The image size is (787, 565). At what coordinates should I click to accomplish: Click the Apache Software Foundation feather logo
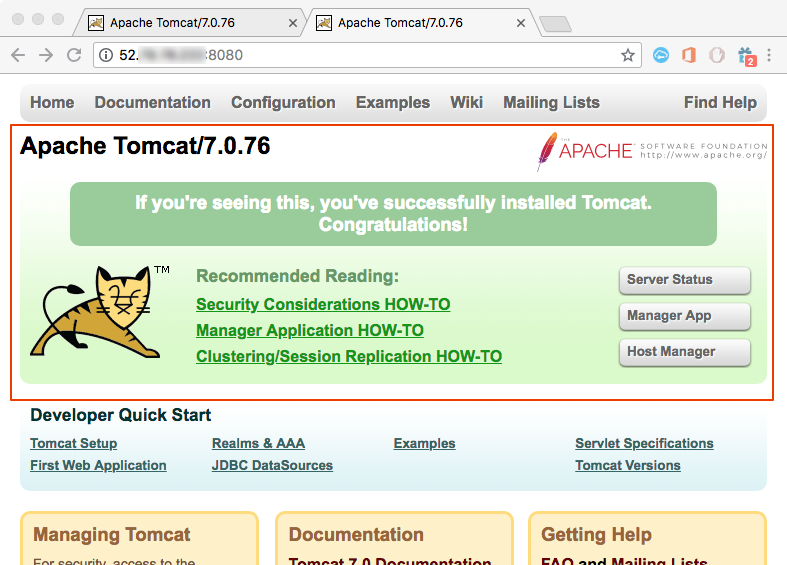(652, 152)
